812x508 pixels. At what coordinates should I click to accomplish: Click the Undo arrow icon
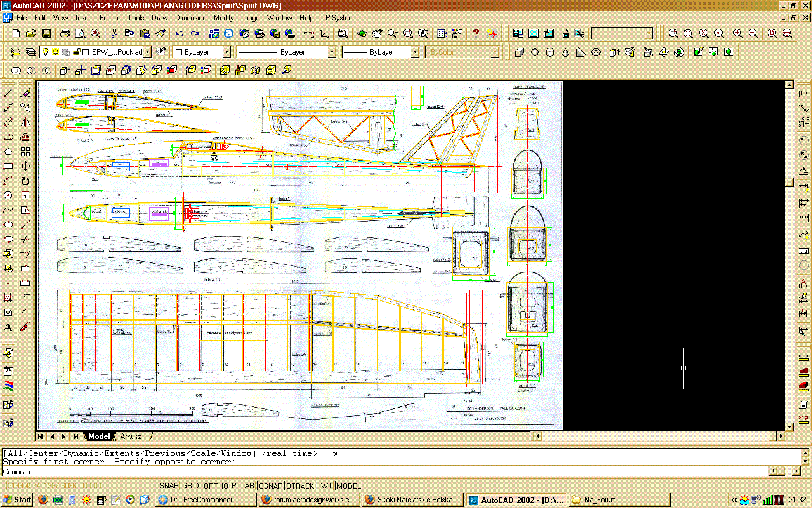[x=180, y=33]
